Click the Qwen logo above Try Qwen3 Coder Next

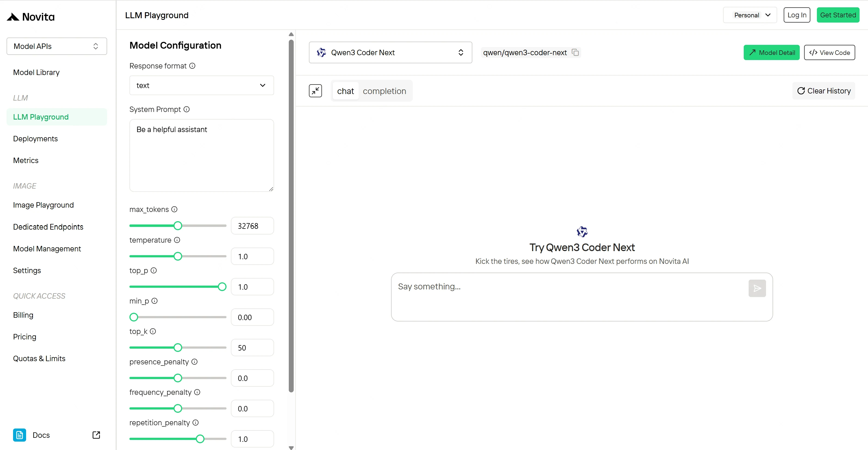[582, 232]
